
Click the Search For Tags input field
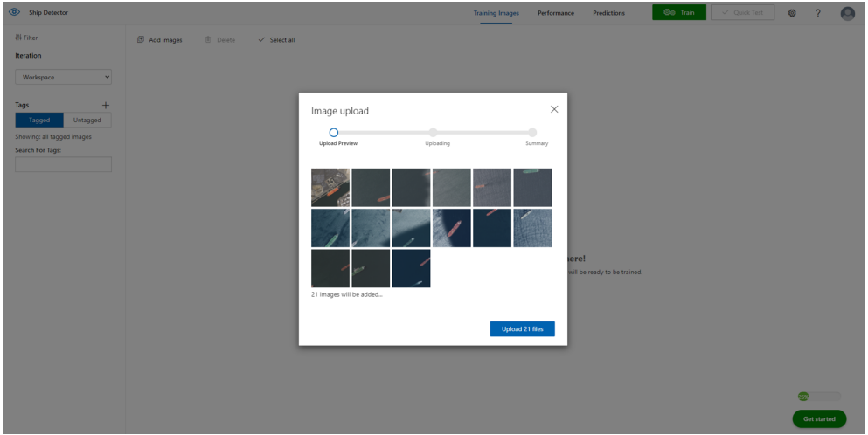[63, 164]
